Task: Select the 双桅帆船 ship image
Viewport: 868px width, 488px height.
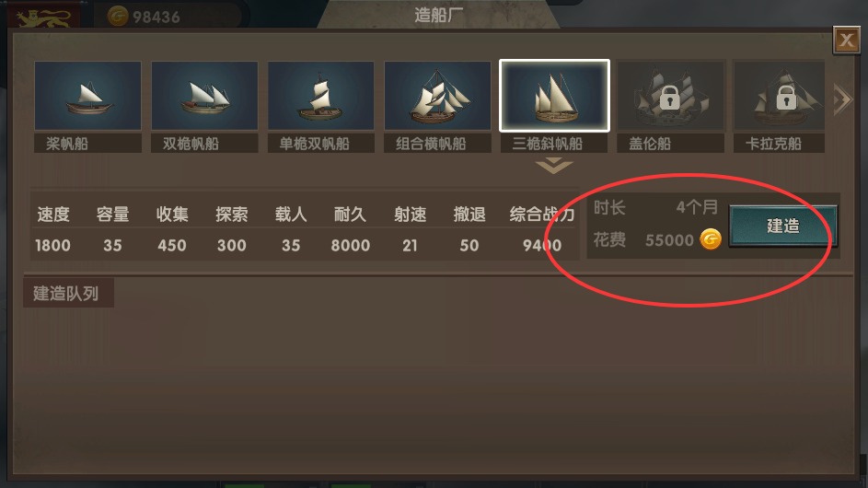Action: (x=204, y=96)
